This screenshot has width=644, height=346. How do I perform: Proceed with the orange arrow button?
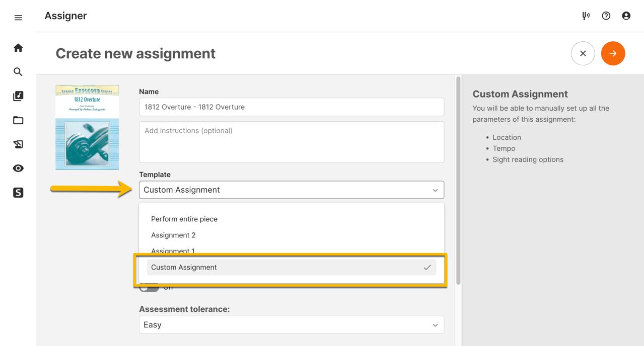[x=613, y=53]
